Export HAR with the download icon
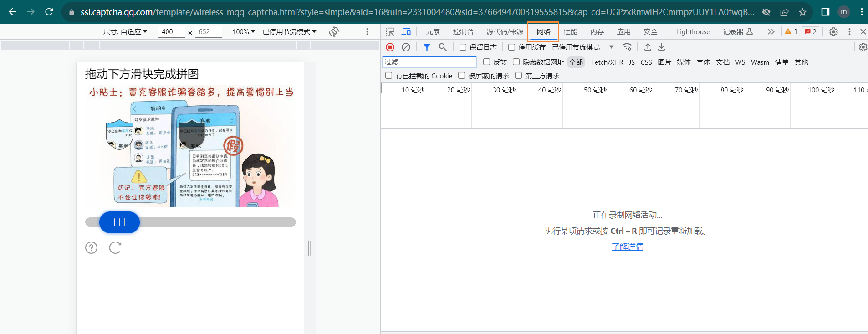Screen dimensions: 868x334 coord(662,47)
